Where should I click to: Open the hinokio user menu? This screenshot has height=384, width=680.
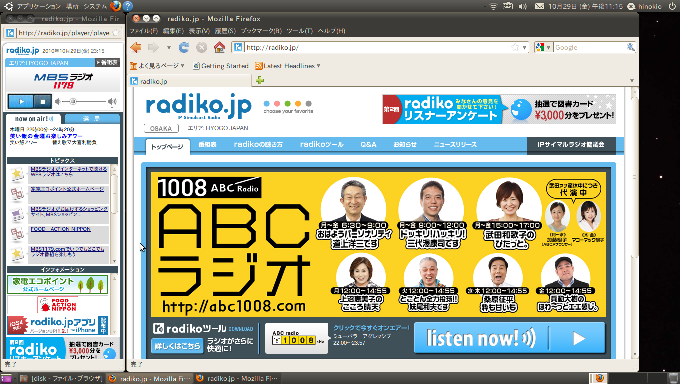point(646,6)
